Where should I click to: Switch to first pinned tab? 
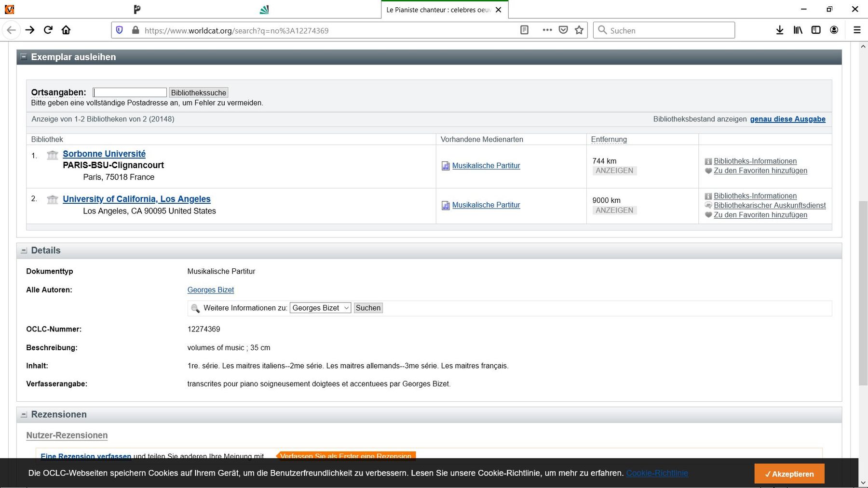[9, 9]
